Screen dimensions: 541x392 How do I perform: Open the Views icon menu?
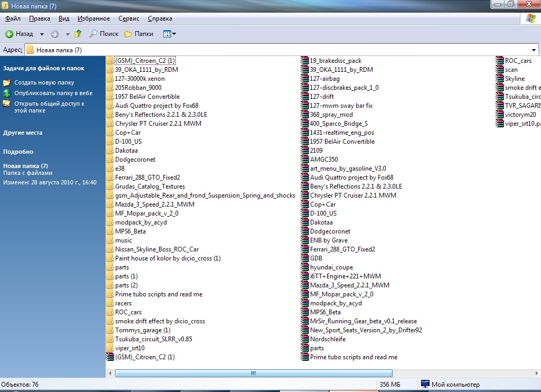(x=170, y=34)
